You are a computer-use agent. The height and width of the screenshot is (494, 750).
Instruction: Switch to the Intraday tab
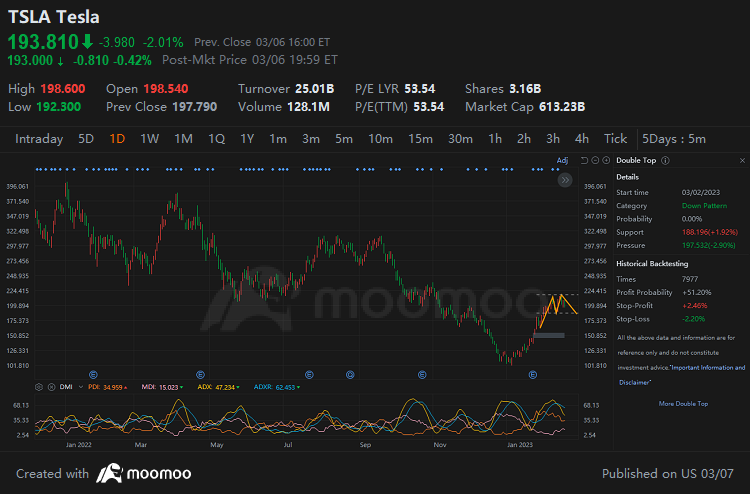39,139
